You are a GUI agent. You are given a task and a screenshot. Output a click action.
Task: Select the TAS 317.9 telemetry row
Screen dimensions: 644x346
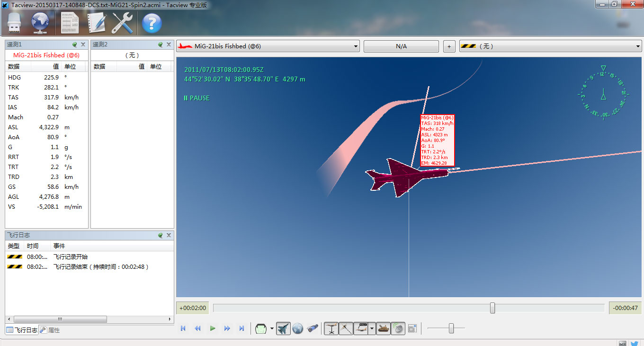46,97
